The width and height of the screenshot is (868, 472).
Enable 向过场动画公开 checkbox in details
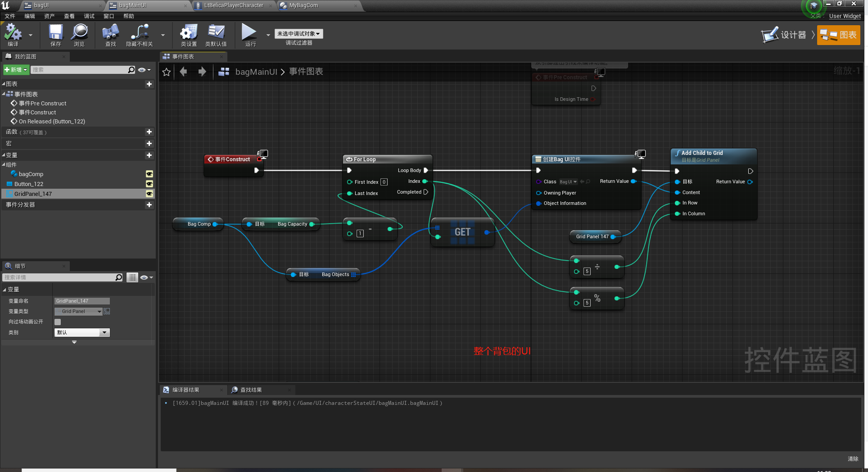coord(57,322)
